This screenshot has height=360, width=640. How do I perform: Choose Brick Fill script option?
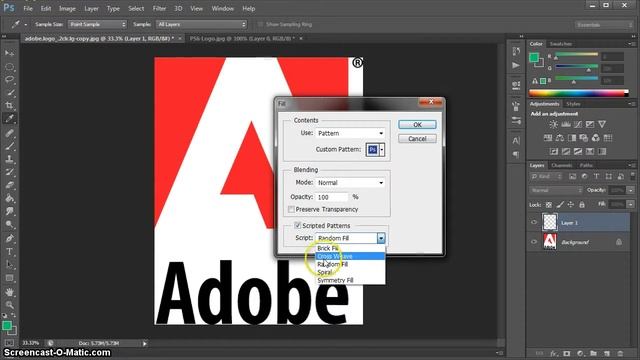pos(350,248)
